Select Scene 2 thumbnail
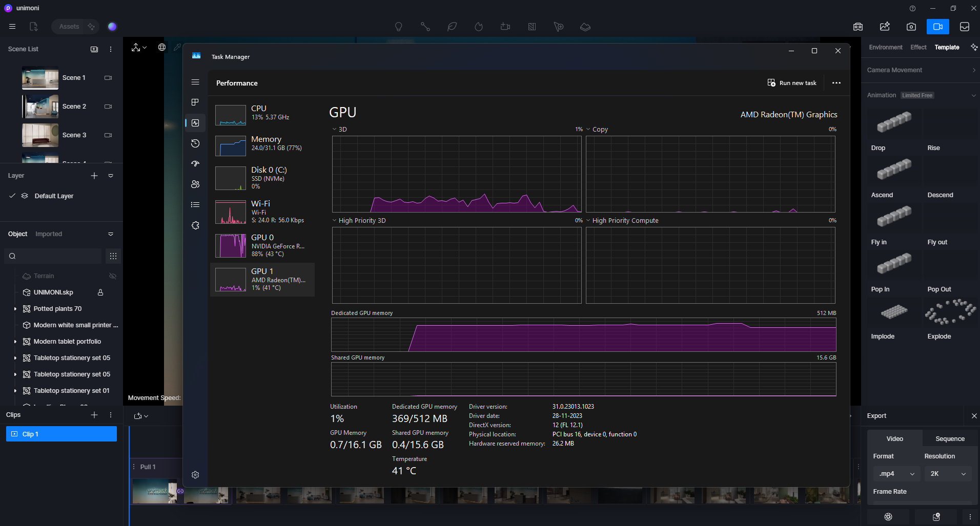 coord(40,107)
